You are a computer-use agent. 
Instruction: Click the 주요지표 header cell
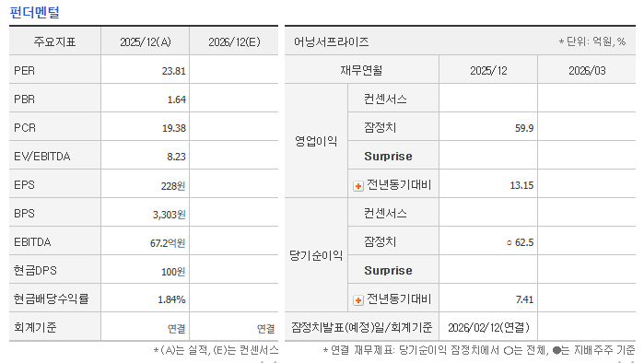click(54, 41)
